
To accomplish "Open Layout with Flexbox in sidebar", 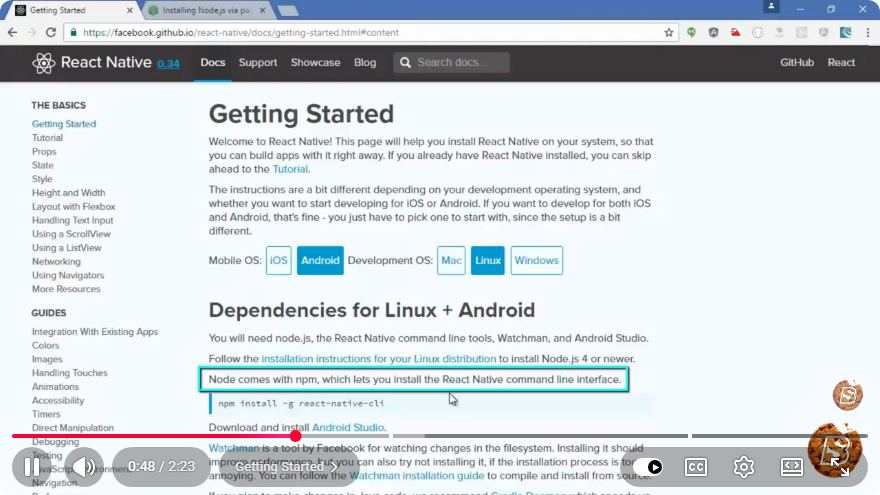I will (x=74, y=207).
